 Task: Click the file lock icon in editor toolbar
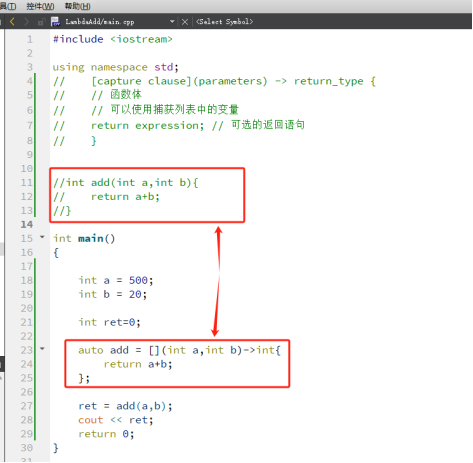[x=41, y=22]
